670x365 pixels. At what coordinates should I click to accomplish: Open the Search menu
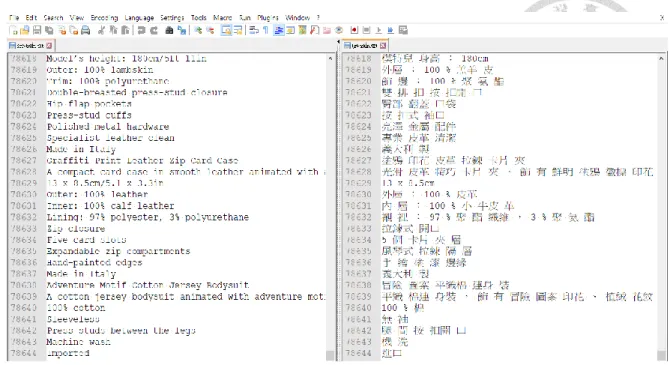(53, 18)
